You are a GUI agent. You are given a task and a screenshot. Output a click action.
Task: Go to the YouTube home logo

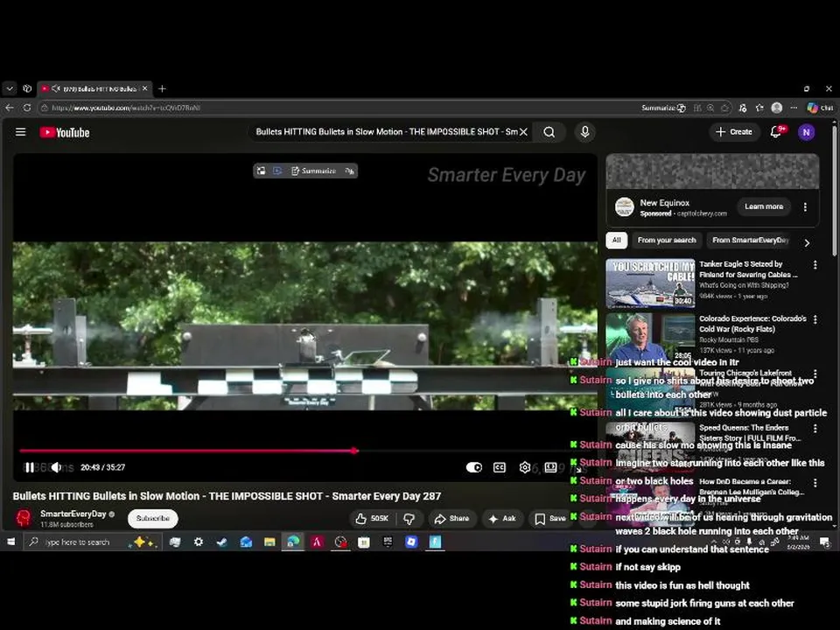pyautogui.click(x=65, y=132)
